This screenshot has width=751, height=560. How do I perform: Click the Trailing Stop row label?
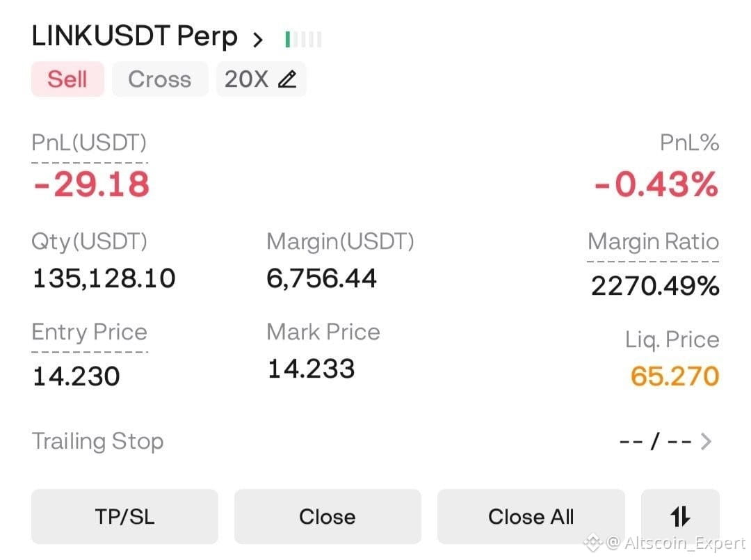click(98, 441)
